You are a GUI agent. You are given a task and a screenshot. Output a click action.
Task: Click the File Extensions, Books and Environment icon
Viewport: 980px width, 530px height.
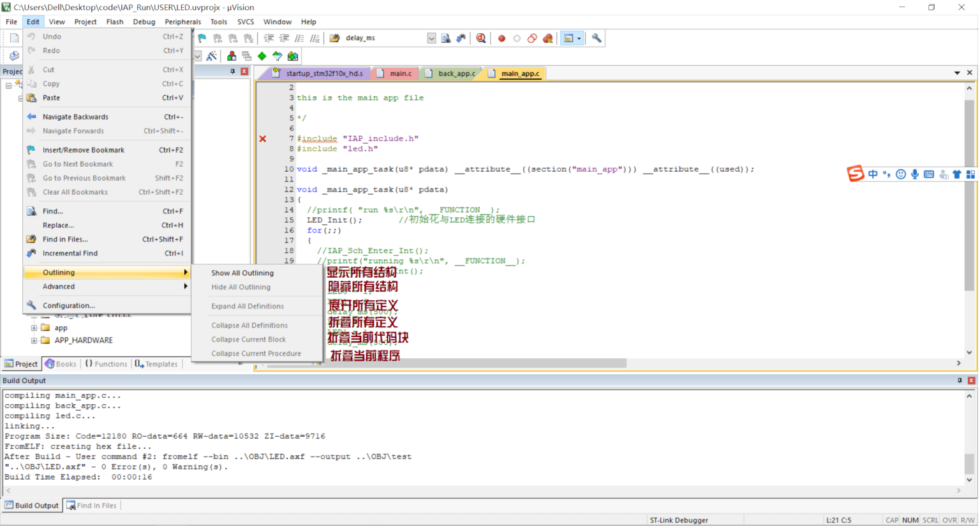point(232,56)
